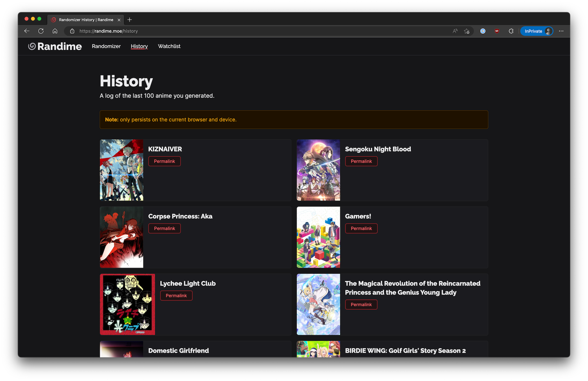The height and width of the screenshot is (381, 588).
Task: Open the Lychee Light Club Permalink
Action: pos(176,295)
